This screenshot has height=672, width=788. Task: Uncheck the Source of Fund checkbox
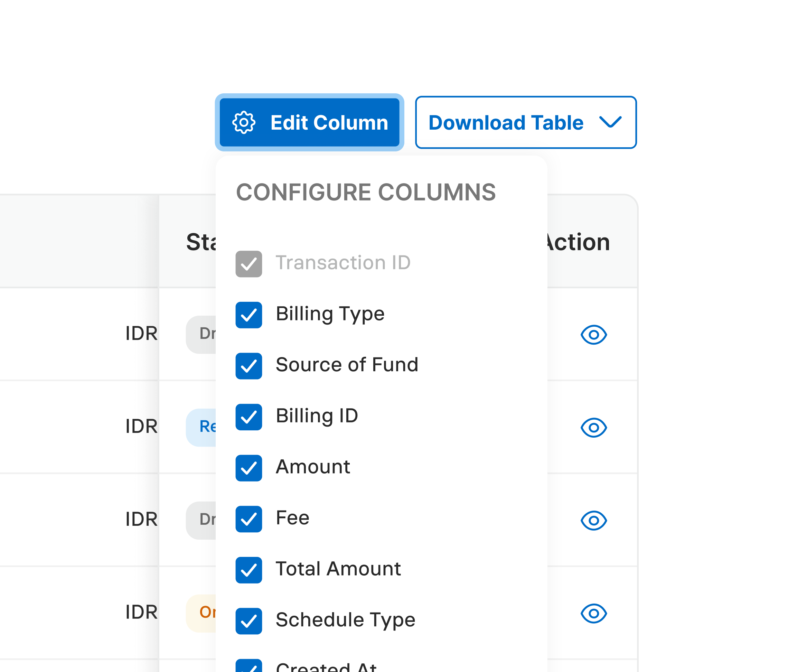pyautogui.click(x=249, y=366)
